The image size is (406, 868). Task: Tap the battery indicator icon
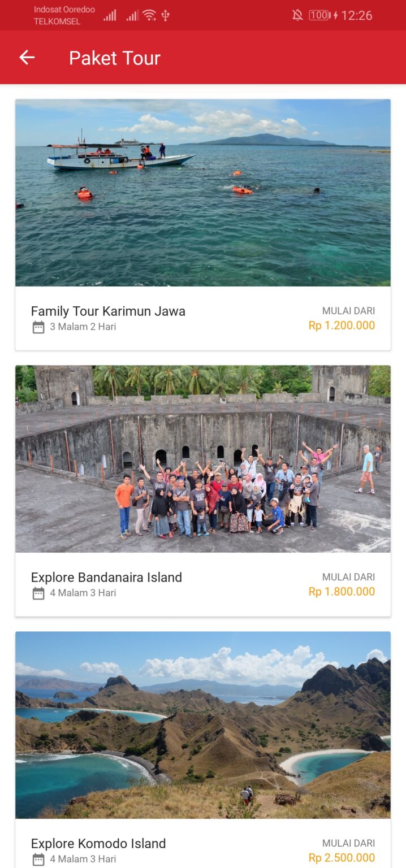tap(319, 15)
